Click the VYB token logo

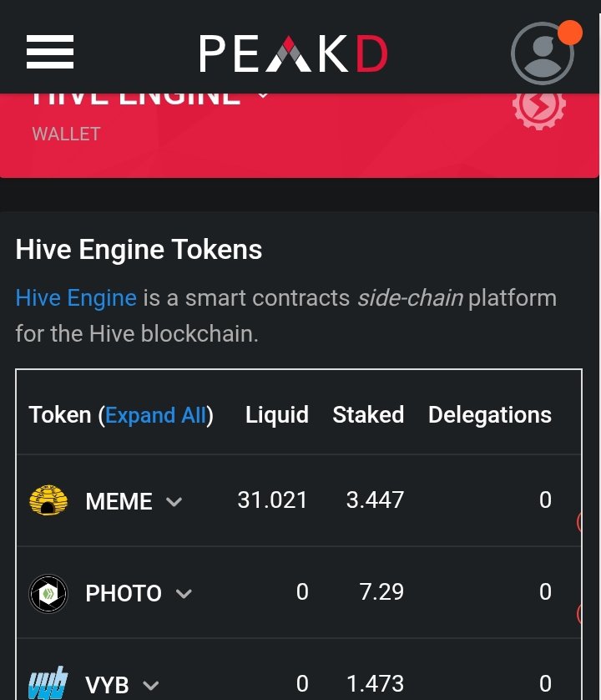coord(48,683)
